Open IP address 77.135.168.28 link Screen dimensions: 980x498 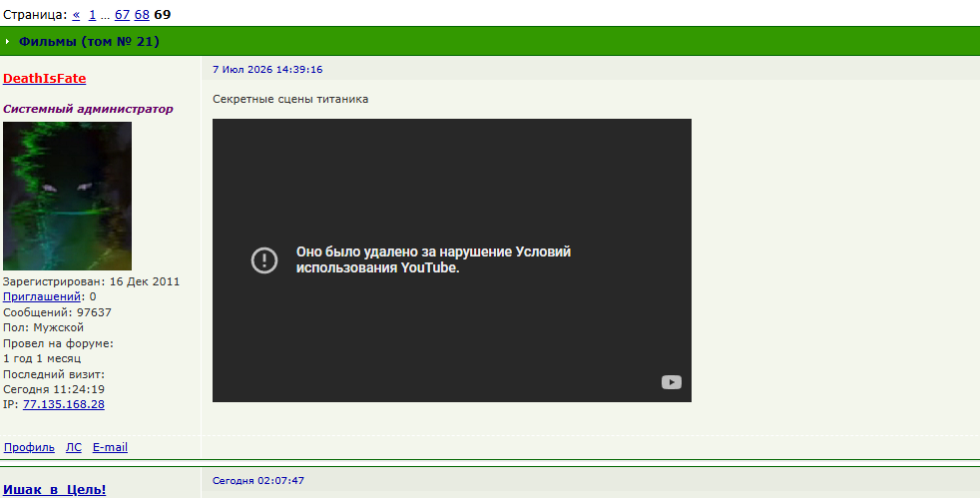[64, 404]
